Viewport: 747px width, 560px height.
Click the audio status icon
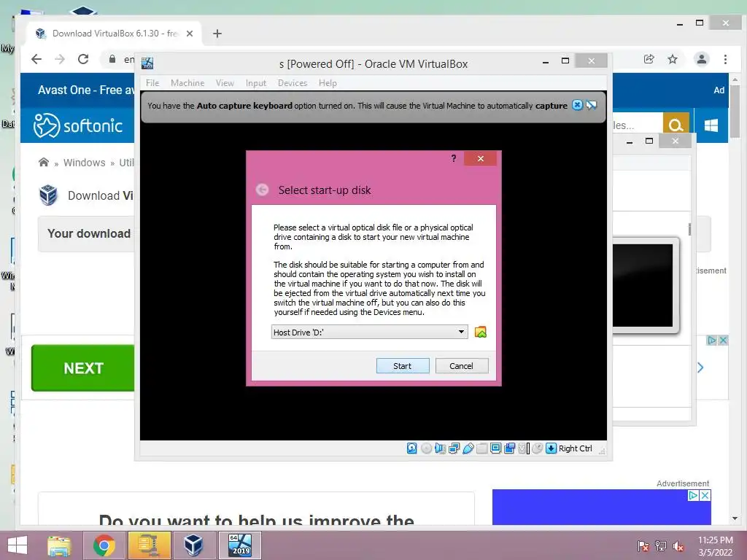[440, 448]
